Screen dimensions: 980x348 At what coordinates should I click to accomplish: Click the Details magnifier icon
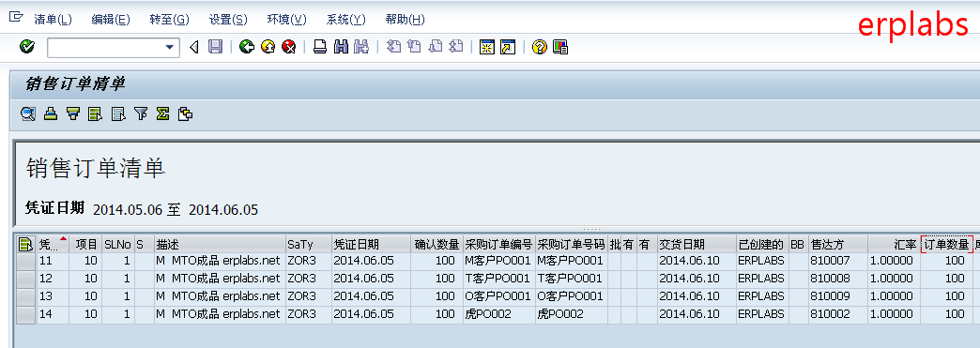tap(27, 113)
